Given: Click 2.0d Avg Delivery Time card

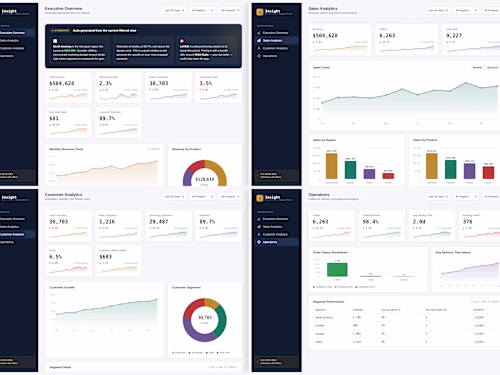Looking at the screenshot, I should point(432,226).
